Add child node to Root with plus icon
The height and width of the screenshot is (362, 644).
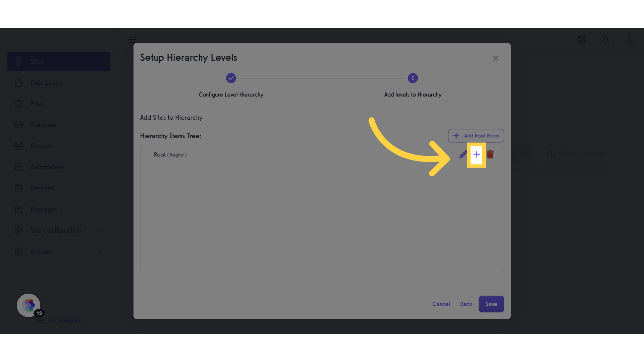tap(477, 155)
